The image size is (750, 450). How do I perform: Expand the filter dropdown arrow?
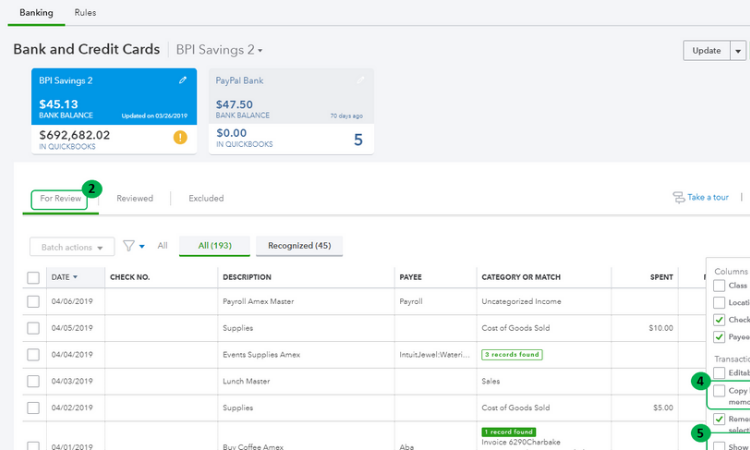coord(142,247)
